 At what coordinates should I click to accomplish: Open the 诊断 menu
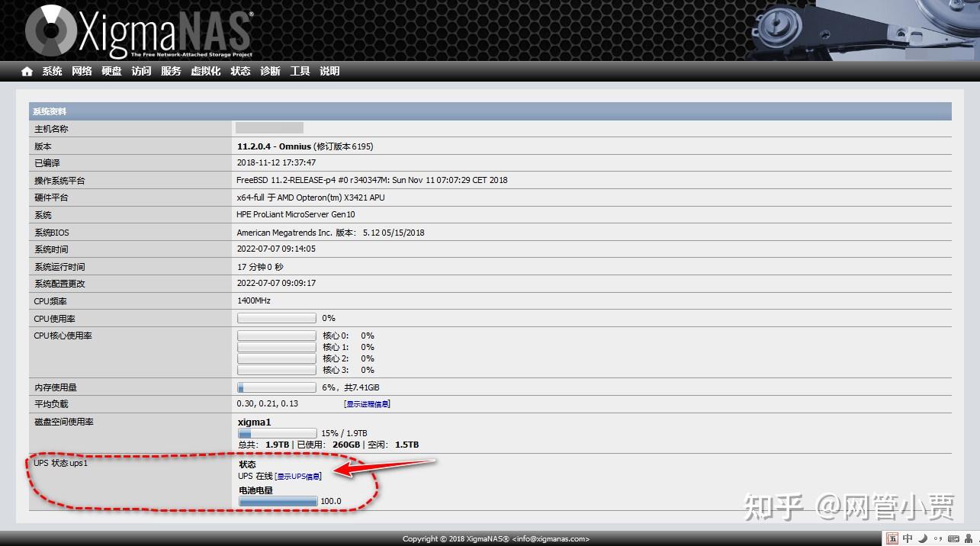click(269, 71)
